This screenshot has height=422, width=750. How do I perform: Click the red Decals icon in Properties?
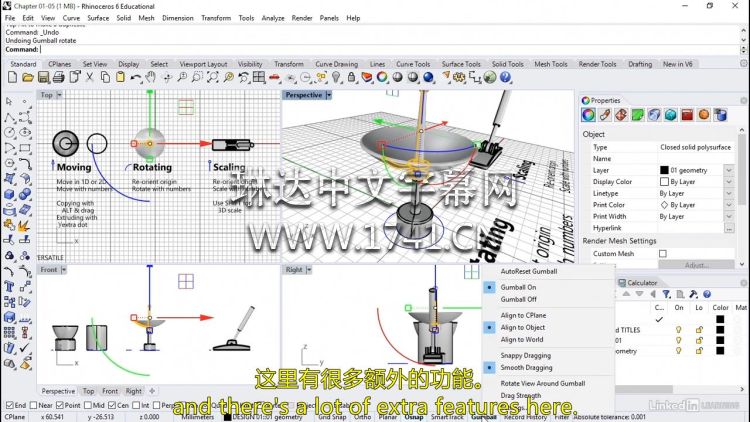687,115
